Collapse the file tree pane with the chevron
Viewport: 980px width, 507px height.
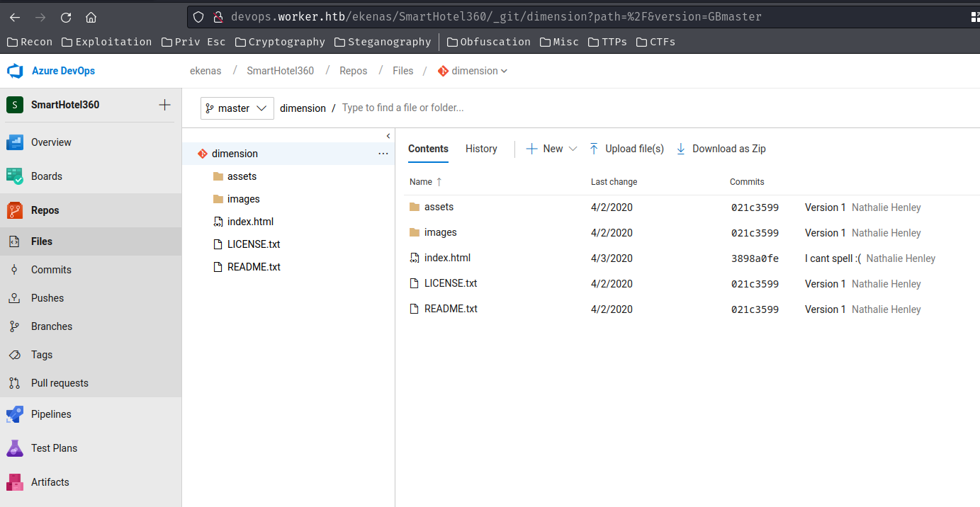pyautogui.click(x=388, y=136)
